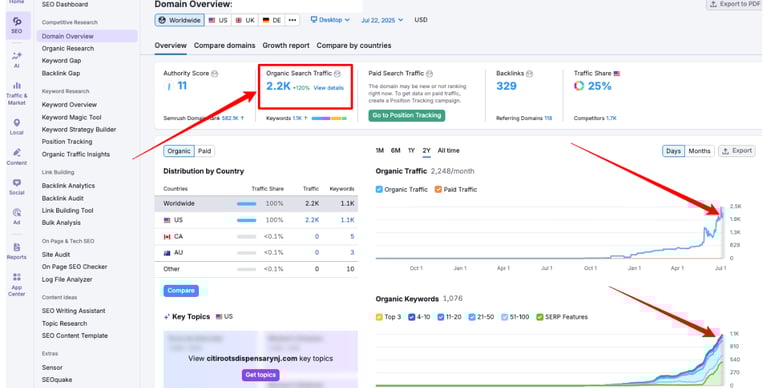Click Paid Search Traffic info icon
The width and height of the screenshot is (768, 388).
click(x=429, y=73)
